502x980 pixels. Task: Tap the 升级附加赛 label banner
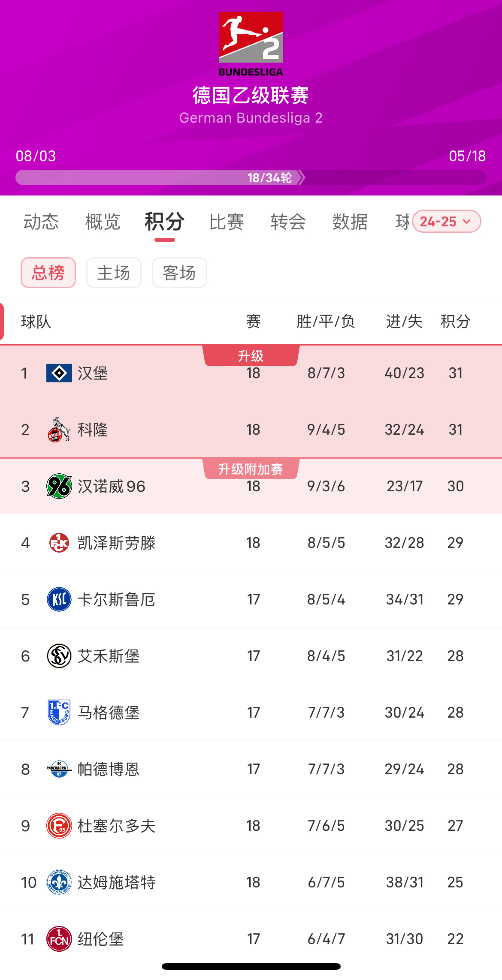[251, 469]
